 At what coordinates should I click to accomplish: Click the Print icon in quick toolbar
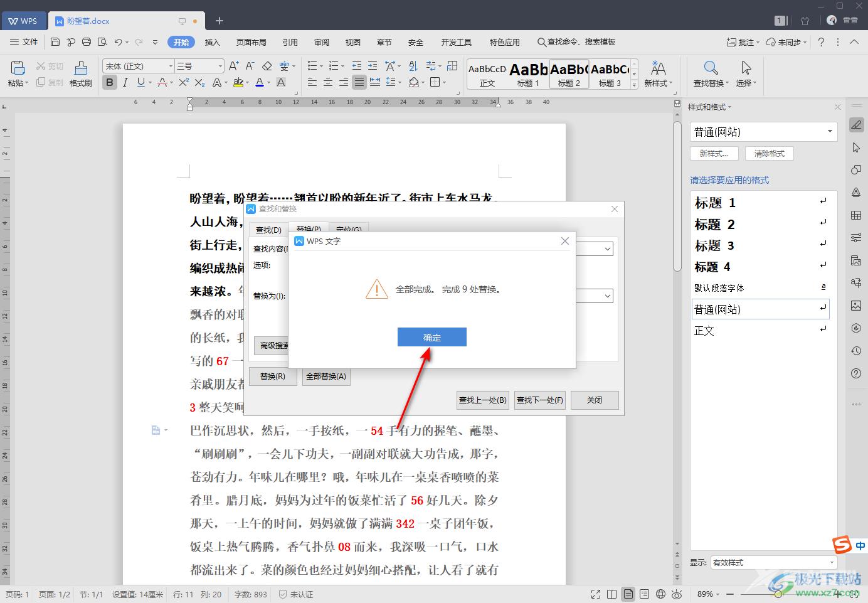pos(87,42)
